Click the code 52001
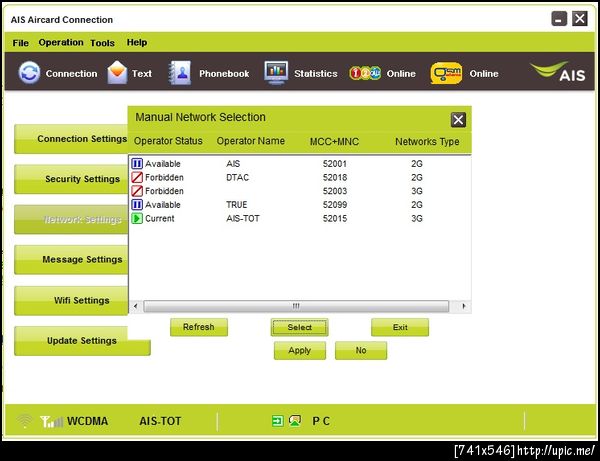The image size is (600, 461). tap(334, 164)
